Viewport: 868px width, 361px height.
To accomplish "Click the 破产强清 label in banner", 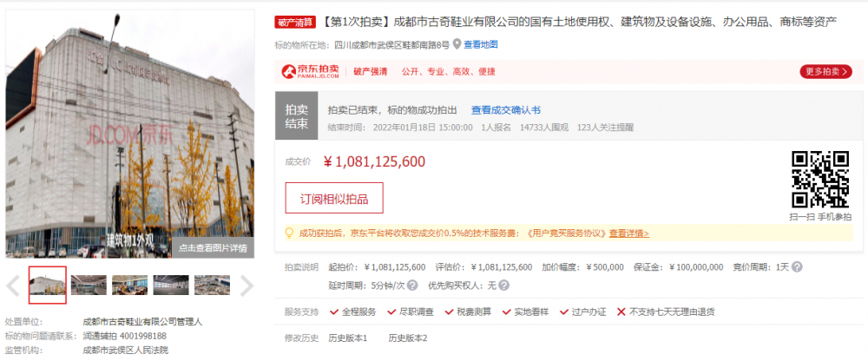I will tap(371, 71).
